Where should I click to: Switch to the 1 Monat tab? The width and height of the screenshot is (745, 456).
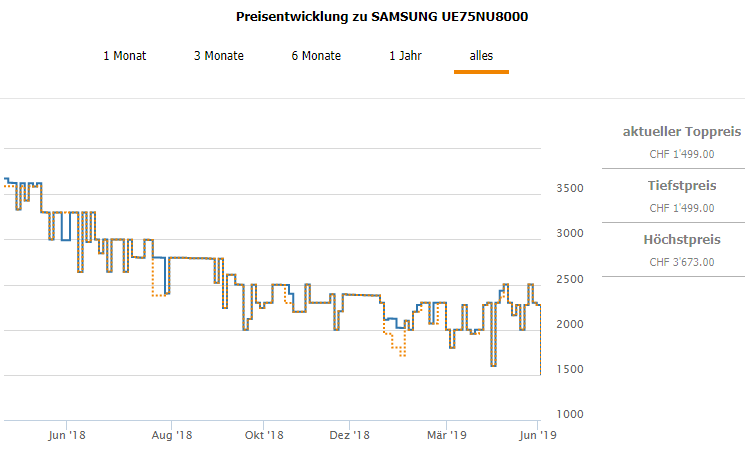[125, 56]
